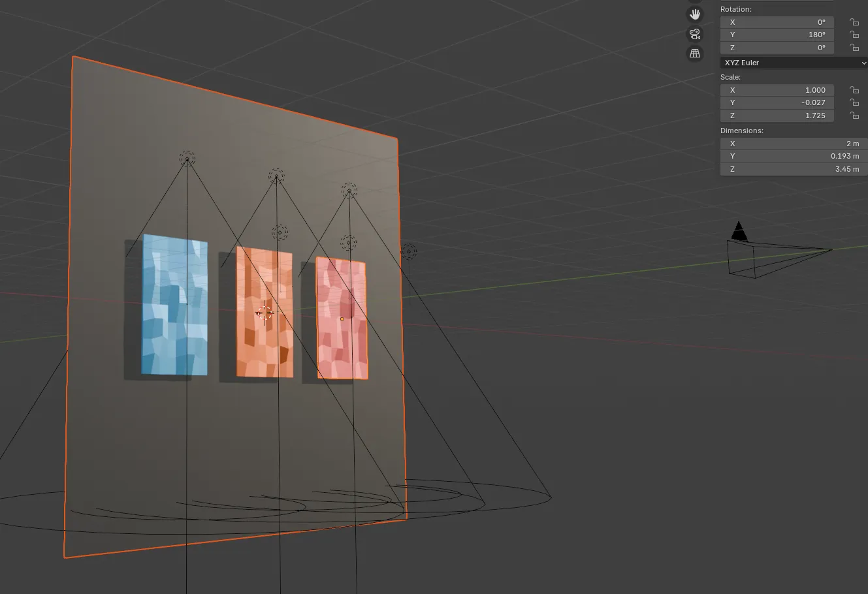Lock the Scale X axis
This screenshot has height=594, width=868.
(854, 90)
